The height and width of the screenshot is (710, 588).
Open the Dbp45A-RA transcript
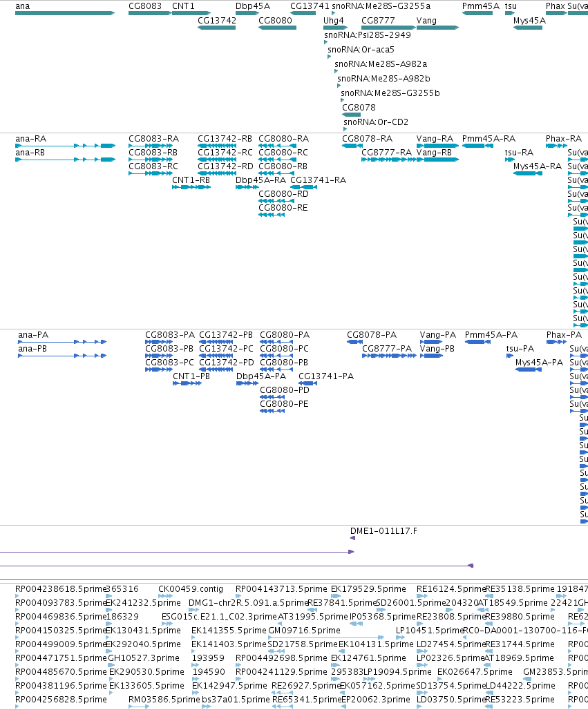tap(247, 187)
